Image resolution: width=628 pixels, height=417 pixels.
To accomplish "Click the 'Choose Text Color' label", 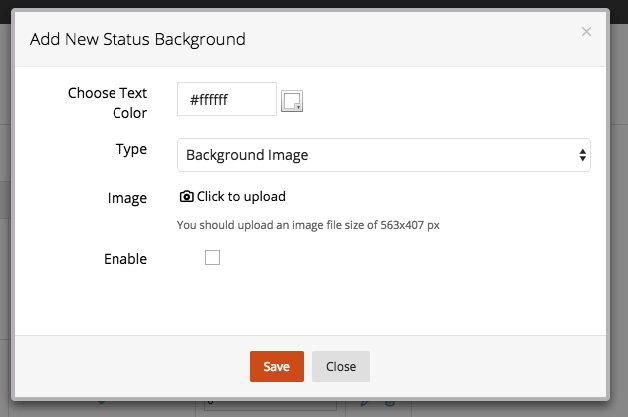I will tap(107, 103).
